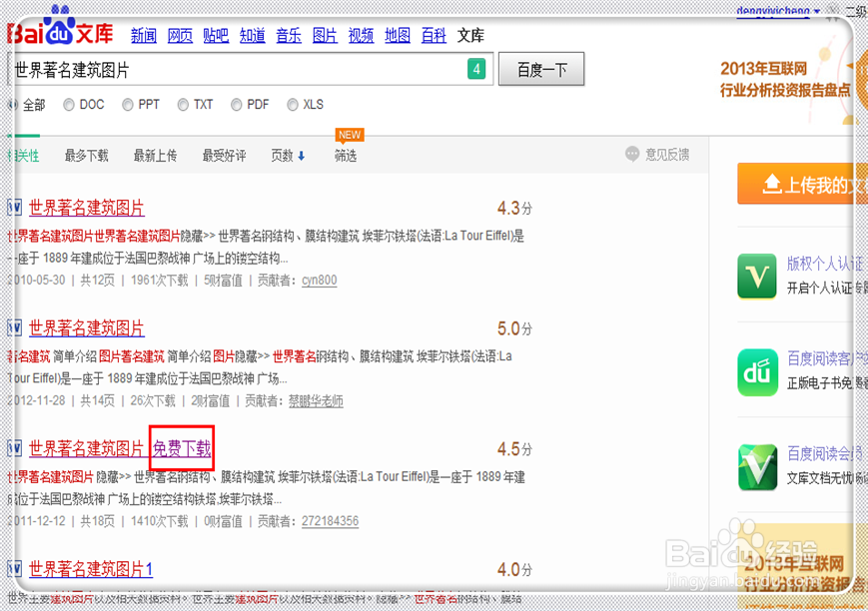Open contributor cyn800 profile link
This screenshot has height=611, width=868.
pyautogui.click(x=319, y=281)
